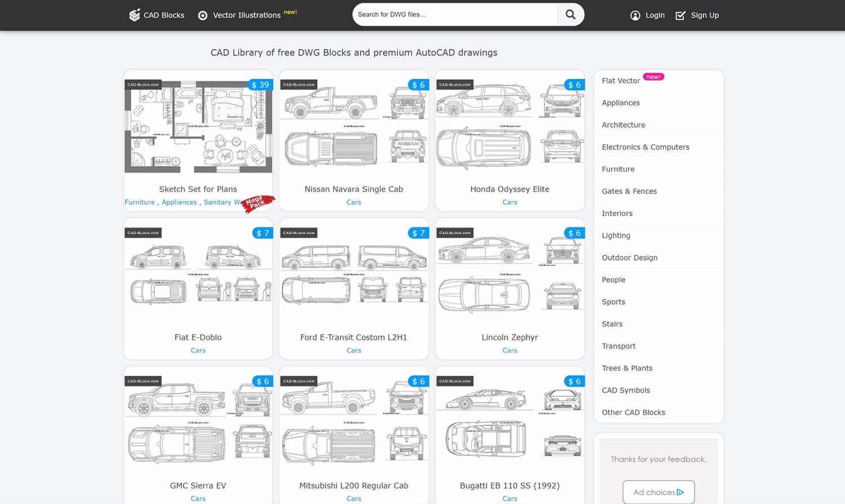Screen dimensions: 845x504
Task: Click the Sign Up link
Action: point(705,15)
